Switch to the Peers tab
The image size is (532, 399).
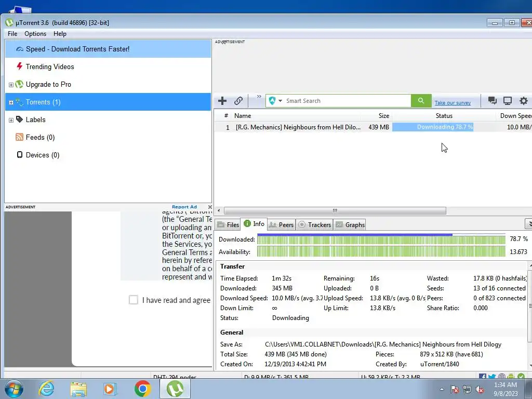pos(281,224)
